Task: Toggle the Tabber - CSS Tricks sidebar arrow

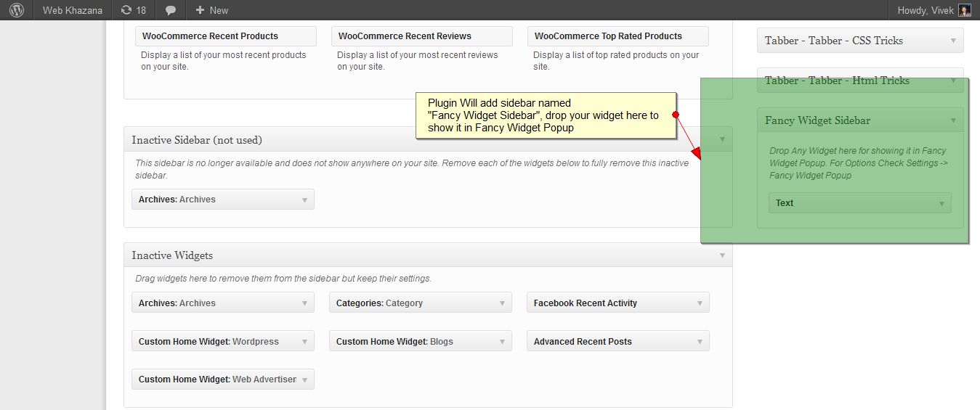Action: pos(953,41)
